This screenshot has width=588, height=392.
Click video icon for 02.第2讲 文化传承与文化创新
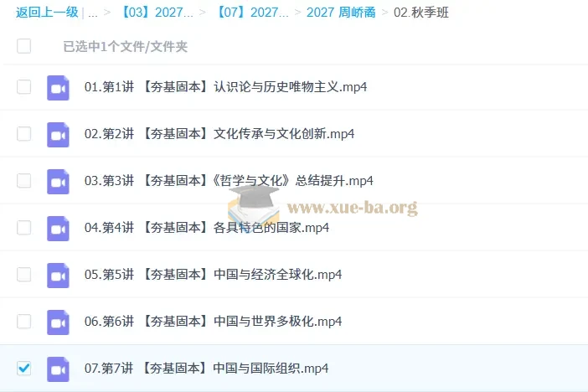58,135
